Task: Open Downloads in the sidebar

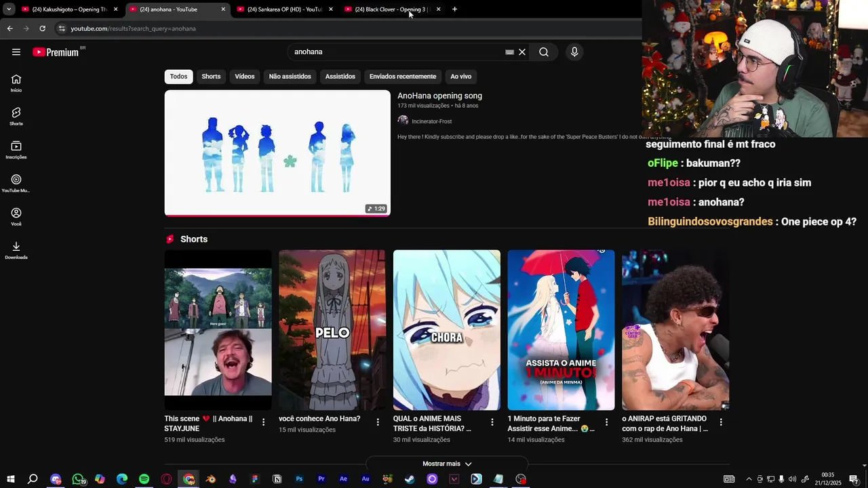Action: [16, 250]
